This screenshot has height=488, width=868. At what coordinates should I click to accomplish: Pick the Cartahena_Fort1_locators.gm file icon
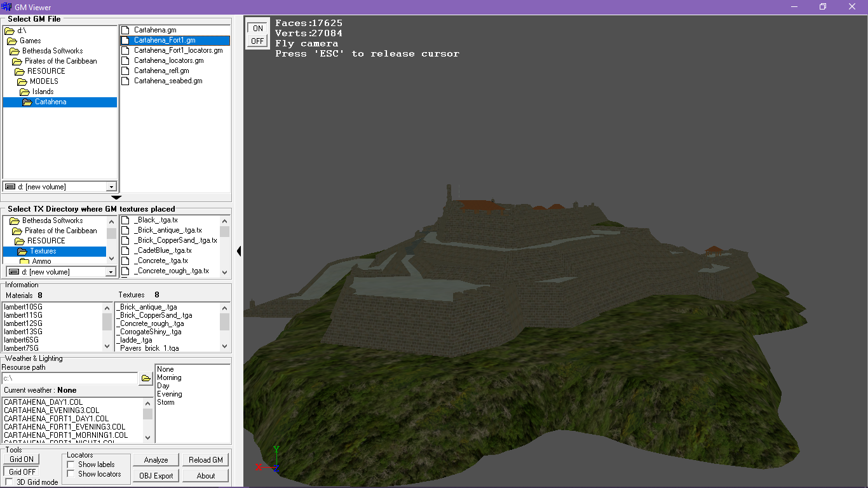tap(125, 50)
